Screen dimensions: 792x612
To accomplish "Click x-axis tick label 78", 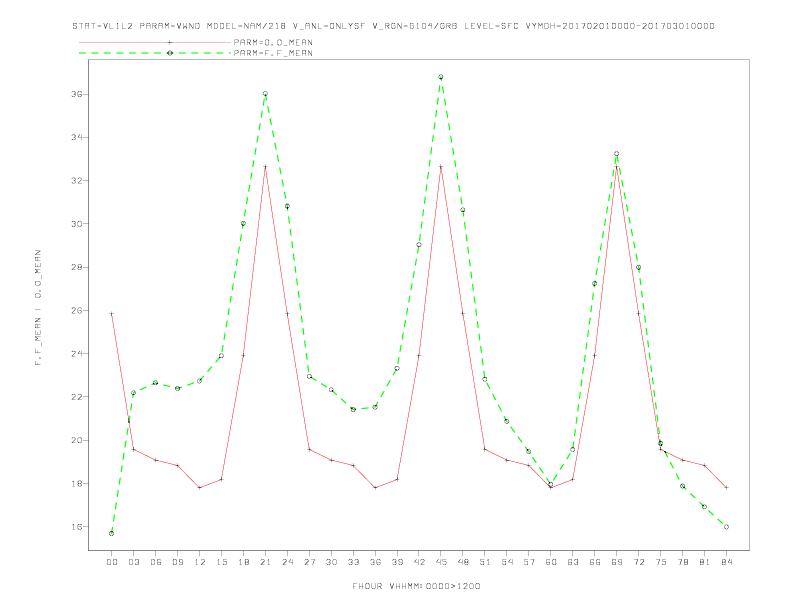I will tap(682, 562).
